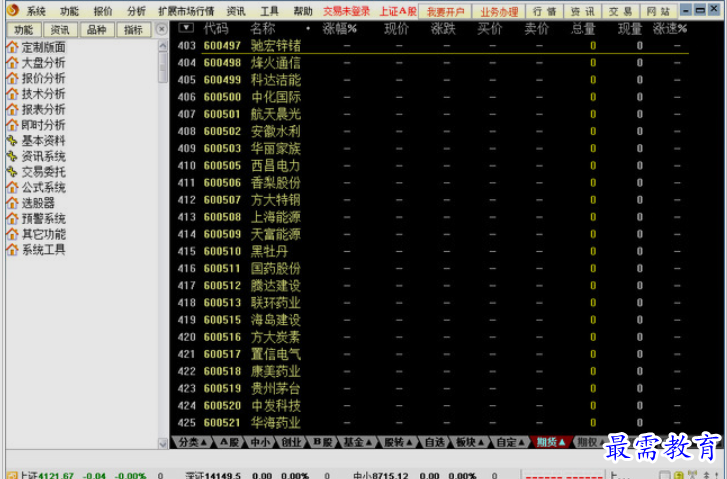Switch to the 中小 market tab
The image size is (727, 479).
coord(260,442)
